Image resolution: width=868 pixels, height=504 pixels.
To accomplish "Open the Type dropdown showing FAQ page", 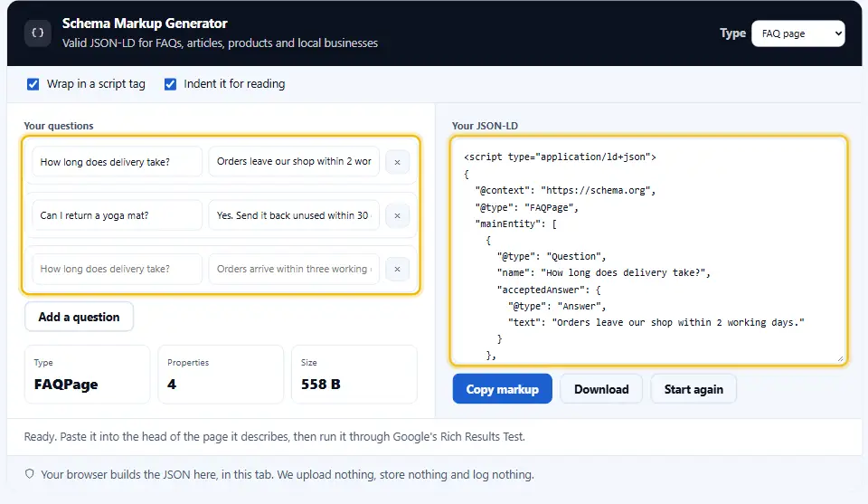I will click(x=797, y=33).
